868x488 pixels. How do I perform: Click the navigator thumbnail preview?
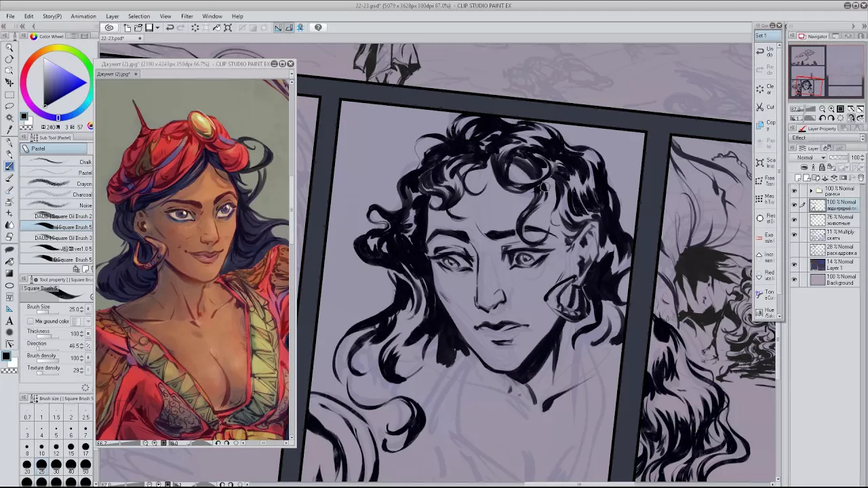826,72
